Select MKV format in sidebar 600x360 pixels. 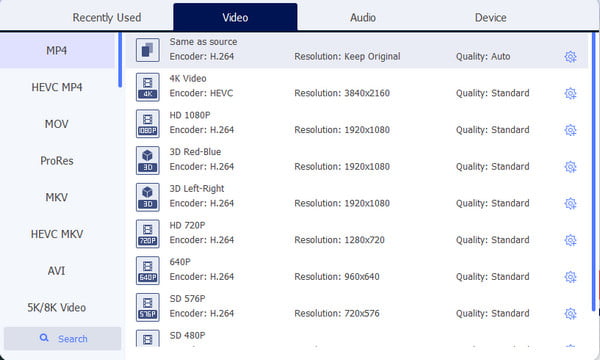point(57,197)
